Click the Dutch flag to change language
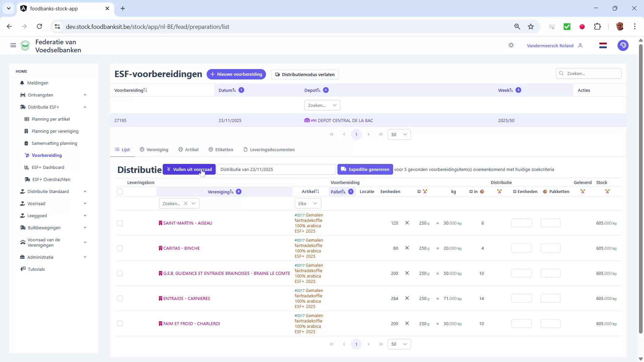 [603, 45]
